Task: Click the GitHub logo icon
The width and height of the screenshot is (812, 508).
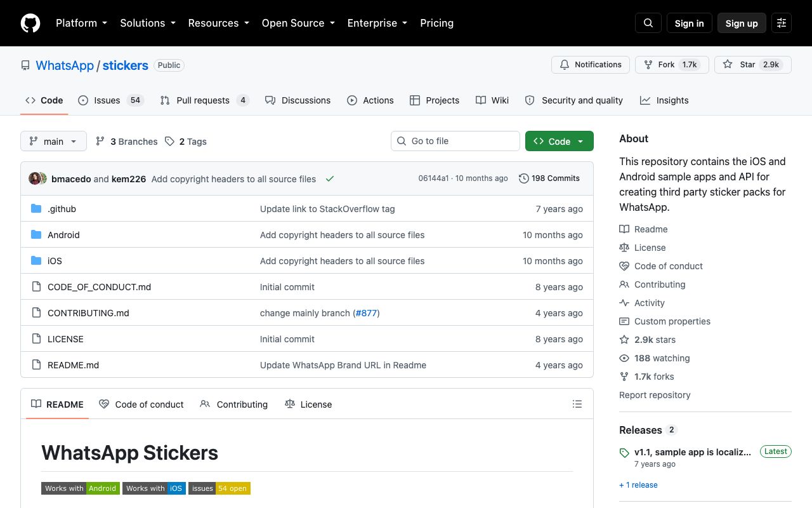Action: point(30,23)
